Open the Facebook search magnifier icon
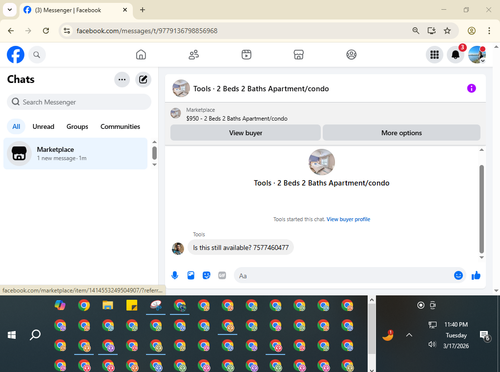Screen dimensions: 500x372 (37, 55)
